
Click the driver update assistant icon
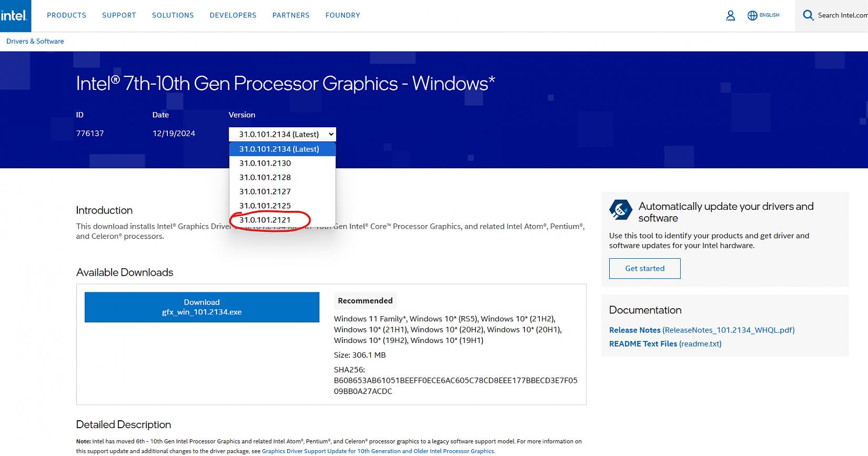pos(621,209)
